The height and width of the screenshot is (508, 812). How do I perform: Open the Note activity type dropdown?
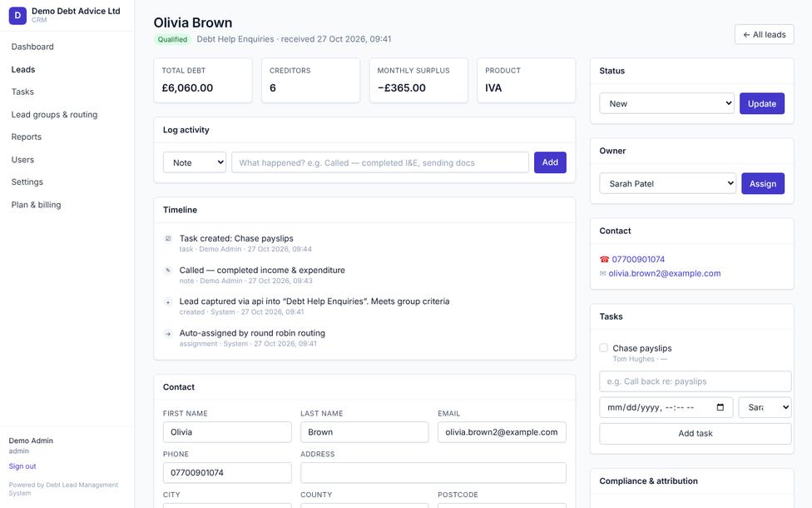click(x=195, y=162)
